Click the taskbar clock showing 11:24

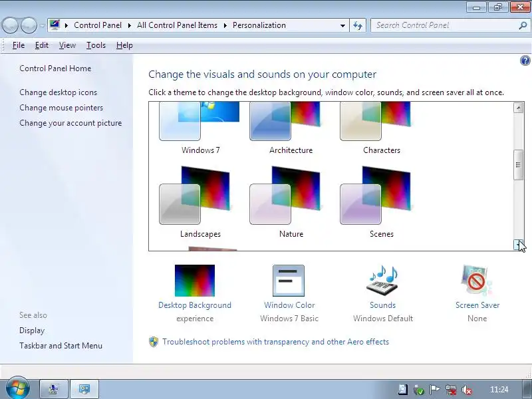point(499,390)
